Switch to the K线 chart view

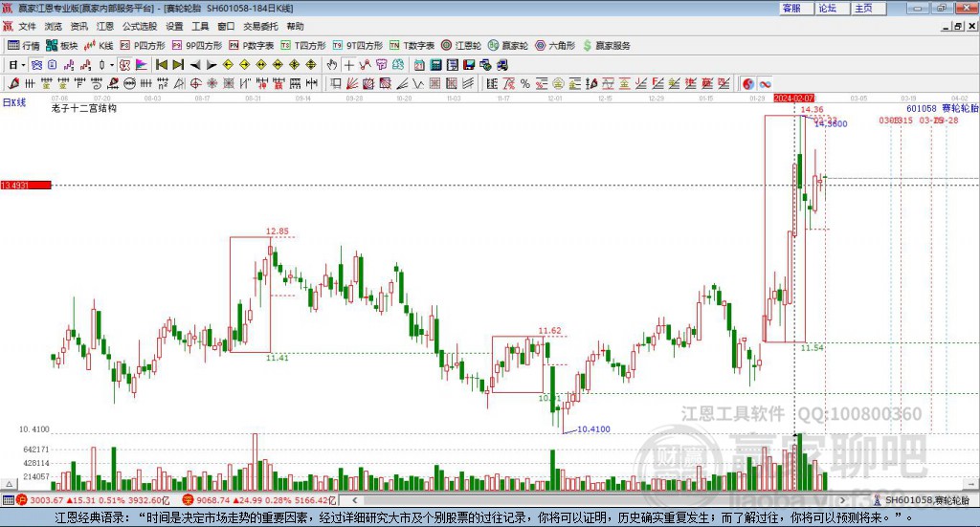click(x=99, y=46)
